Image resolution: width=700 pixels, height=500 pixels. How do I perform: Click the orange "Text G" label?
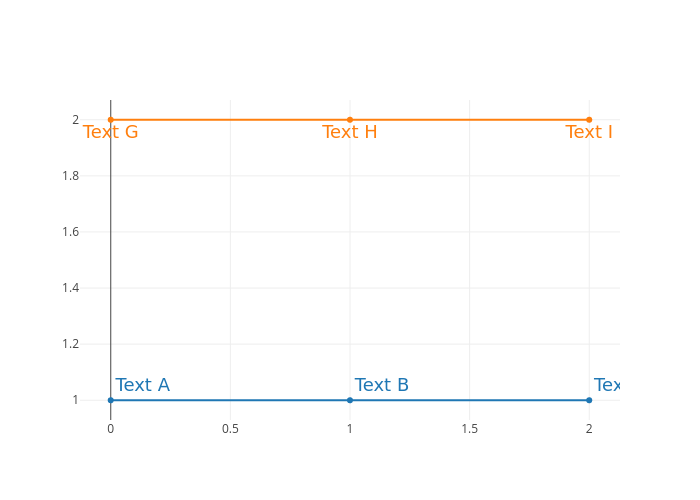(x=110, y=132)
